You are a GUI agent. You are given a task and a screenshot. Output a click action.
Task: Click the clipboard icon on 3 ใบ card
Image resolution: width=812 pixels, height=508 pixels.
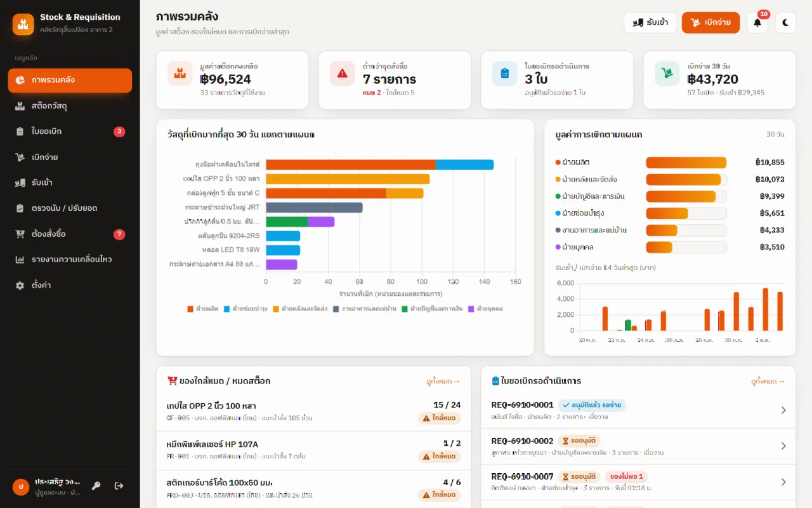click(505, 74)
